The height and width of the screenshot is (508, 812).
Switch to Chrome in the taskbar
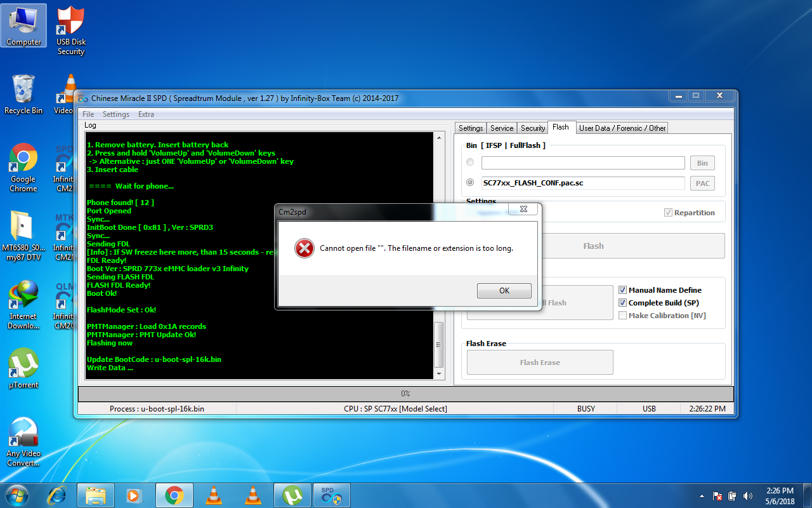174,495
